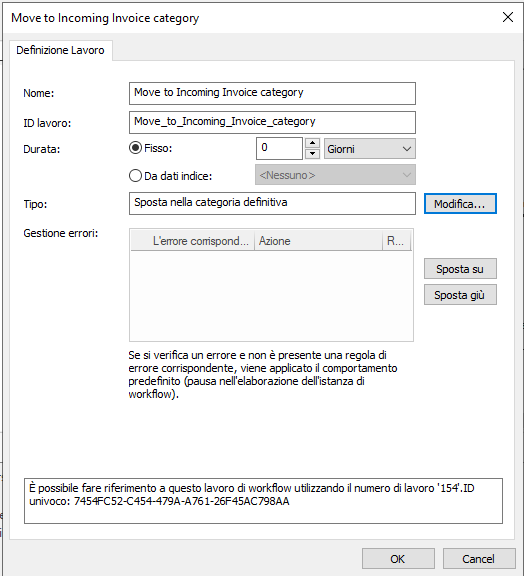The width and height of the screenshot is (524, 576).
Task: Dismiss the dialog with Cancel
Action: [x=479, y=559]
